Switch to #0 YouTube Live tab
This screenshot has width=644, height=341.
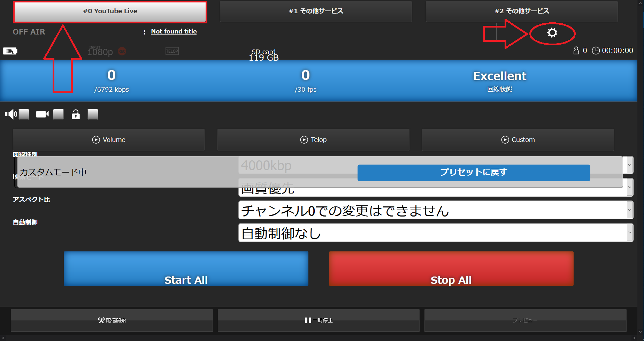pos(110,11)
